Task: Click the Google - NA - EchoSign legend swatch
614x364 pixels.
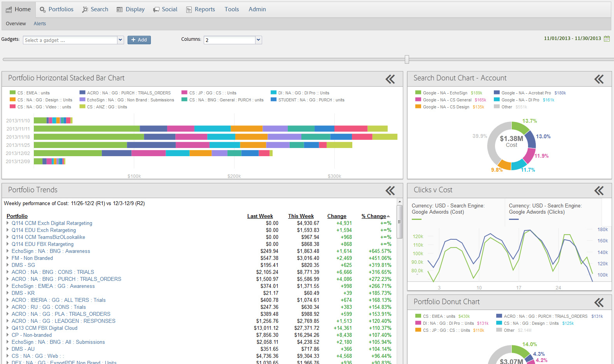Action: click(418, 92)
